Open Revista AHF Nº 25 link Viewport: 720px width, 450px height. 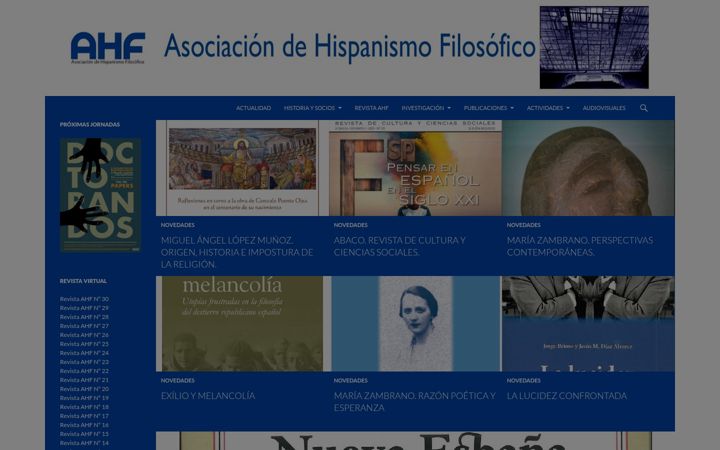(84, 344)
